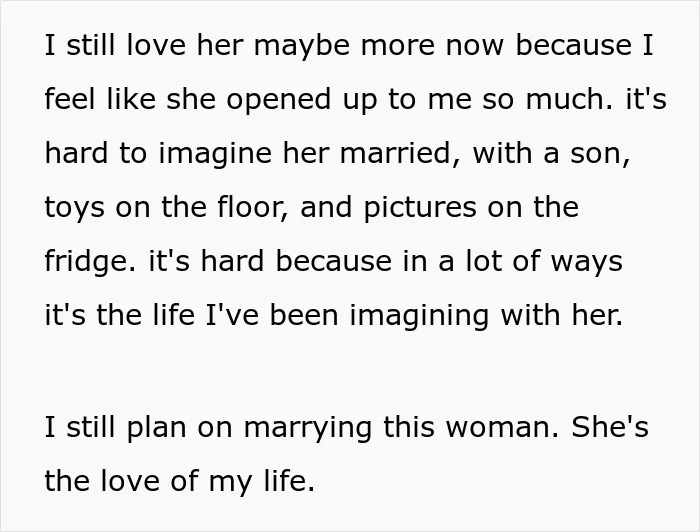Click on the word "pictures"
The image size is (700, 532).
pos(420,208)
